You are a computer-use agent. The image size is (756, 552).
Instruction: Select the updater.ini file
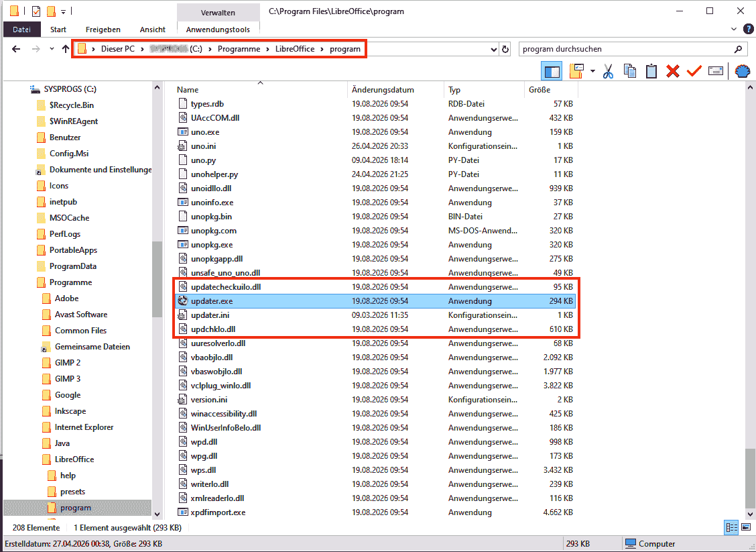210,315
